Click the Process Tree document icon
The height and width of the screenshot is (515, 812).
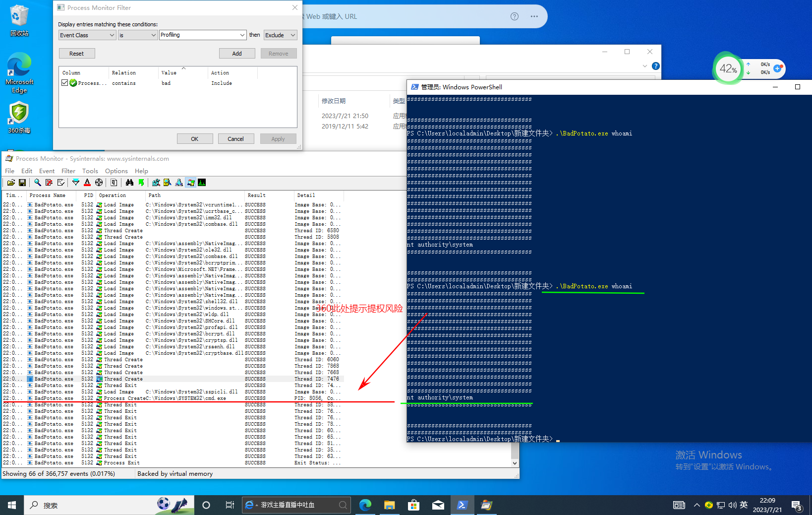pyautogui.click(x=114, y=183)
